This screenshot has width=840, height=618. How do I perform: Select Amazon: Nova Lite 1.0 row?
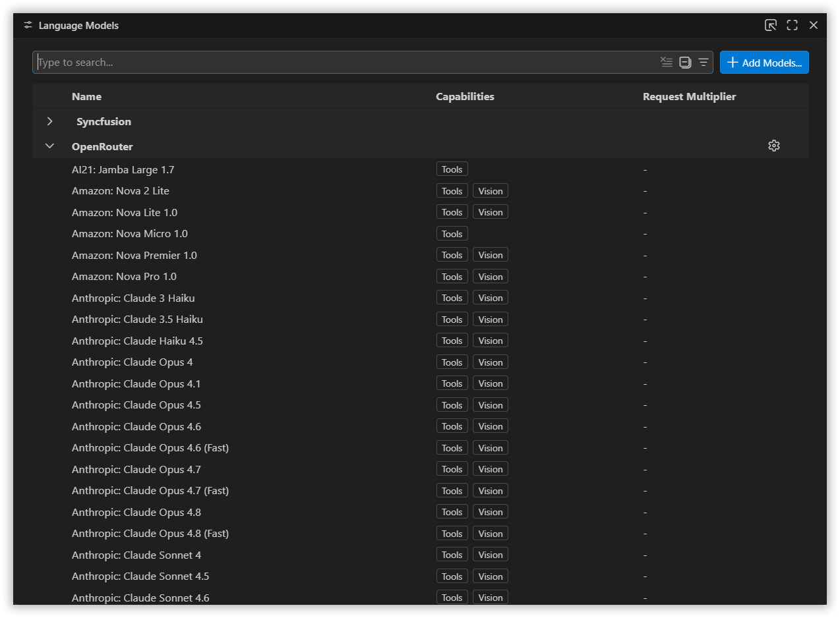click(421, 212)
